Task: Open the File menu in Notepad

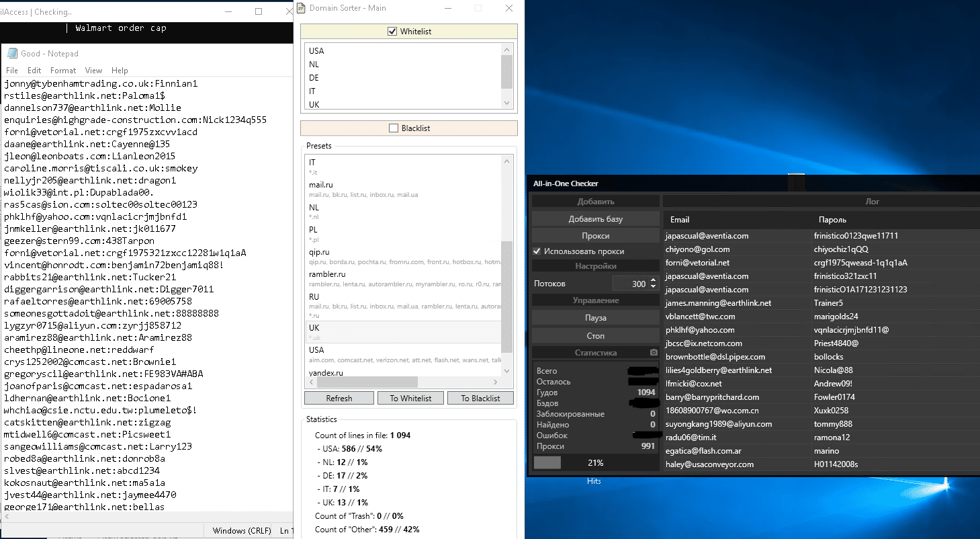Action: 12,71
